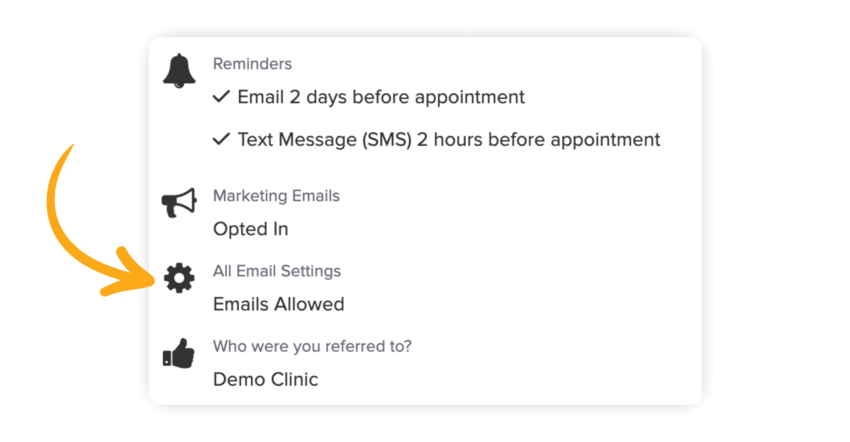Select the 'Demo Clinic' referral value
This screenshot has height=442, width=850.
(266, 380)
